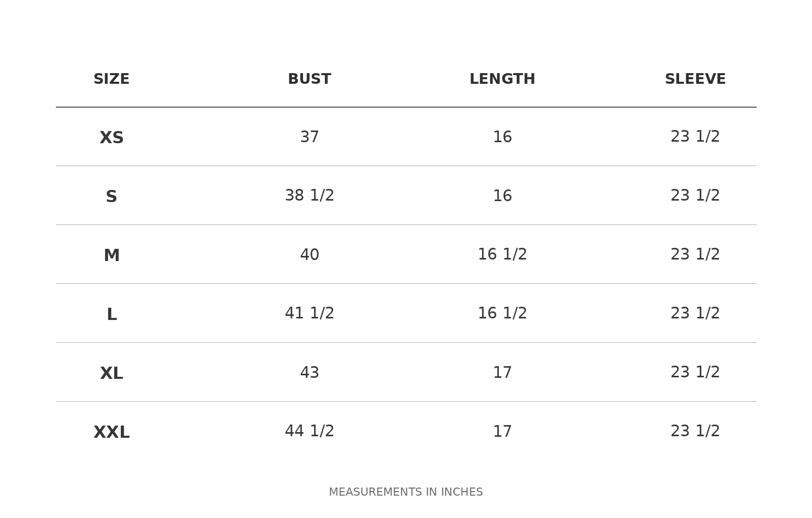Select the XS size row label

(112, 138)
